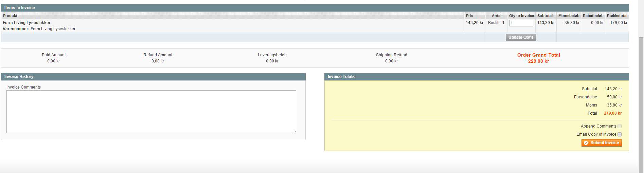
Task: Click inside the Invoice Comments text area
Action: point(151,111)
